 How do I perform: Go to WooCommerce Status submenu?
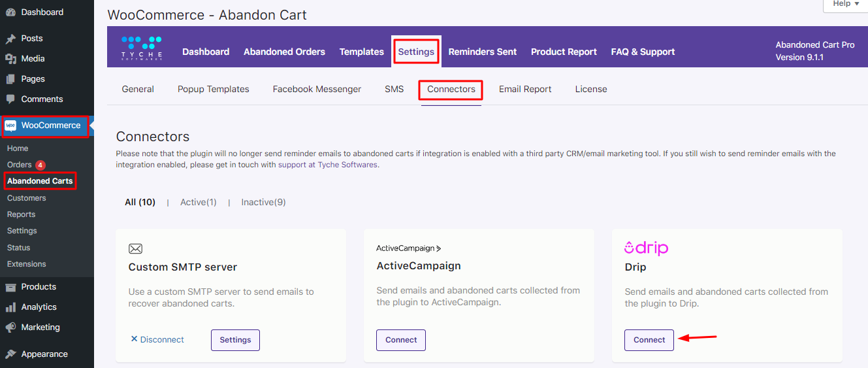[x=19, y=248]
